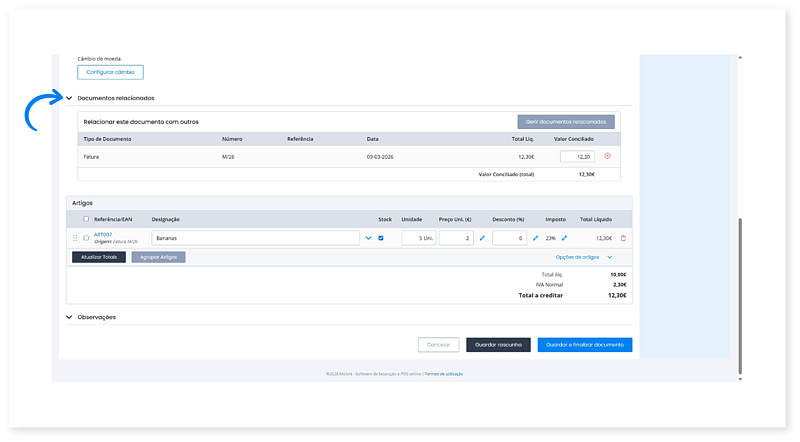Viewport: 800px width, 442px height.
Task: Check the select-all articles header checkbox
Action: 86,218
